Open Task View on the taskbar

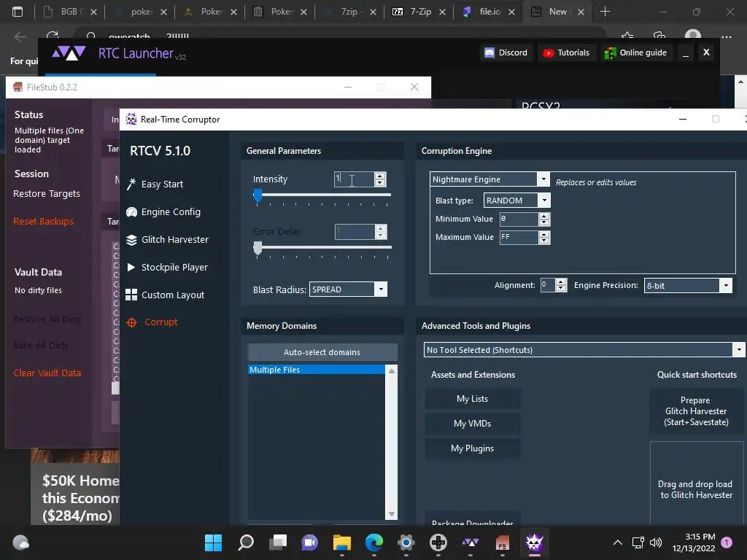278,542
